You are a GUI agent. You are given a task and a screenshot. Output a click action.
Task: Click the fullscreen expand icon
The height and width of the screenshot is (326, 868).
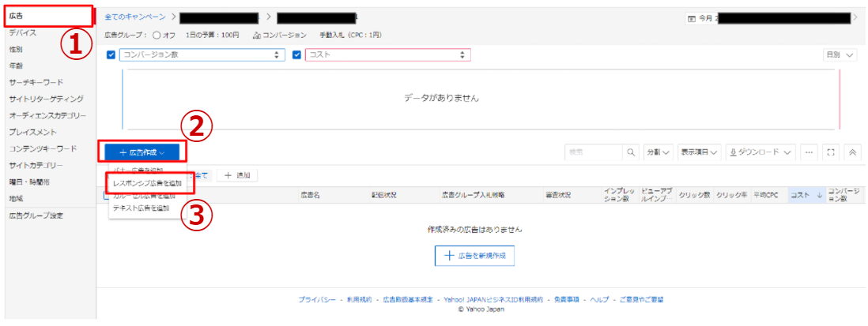[831, 152]
